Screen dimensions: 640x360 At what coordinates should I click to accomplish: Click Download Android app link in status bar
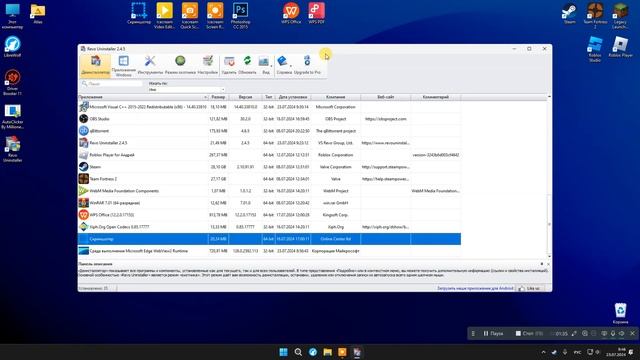pyautogui.click(x=475, y=288)
